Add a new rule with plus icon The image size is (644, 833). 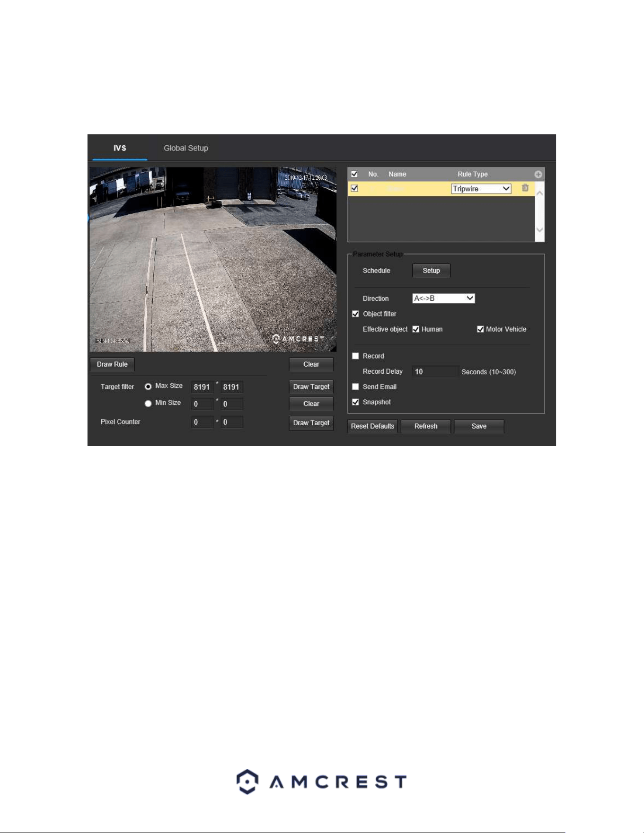[x=538, y=175]
